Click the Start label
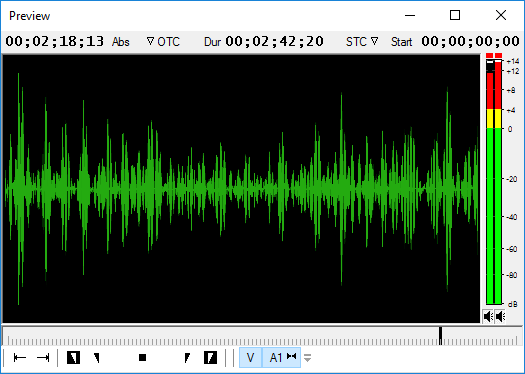The height and width of the screenshot is (374, 525). click(x=401, y=42)
